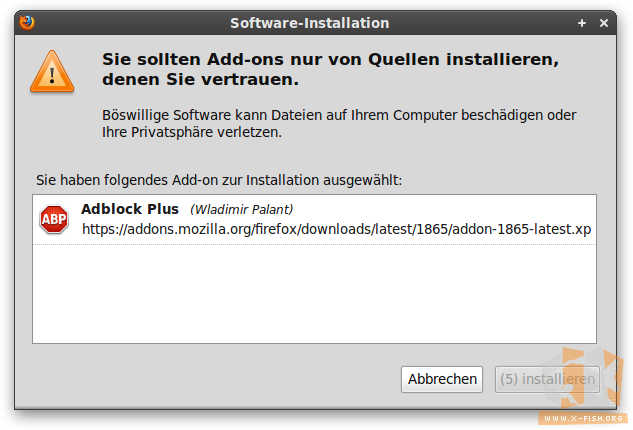Click the 'denen Sie vertrauen.' heading line
Image resolution: width=633 pixels, height=430 pixels.
(201, 79)
